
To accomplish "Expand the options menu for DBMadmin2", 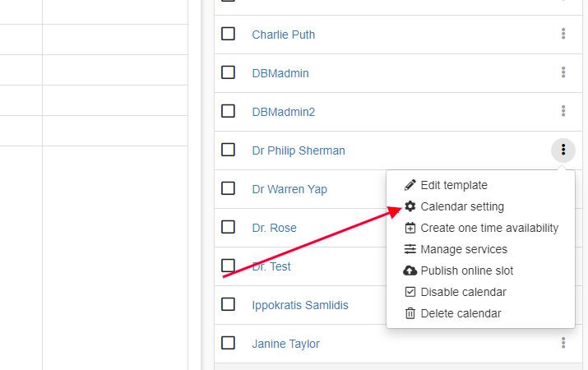I will (563, 111).
